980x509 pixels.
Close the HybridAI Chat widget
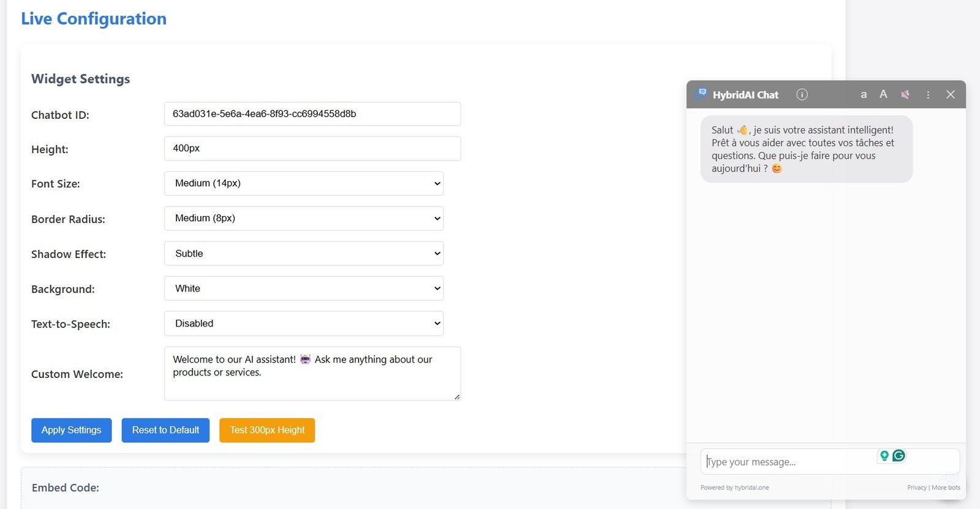pos(951,94)
